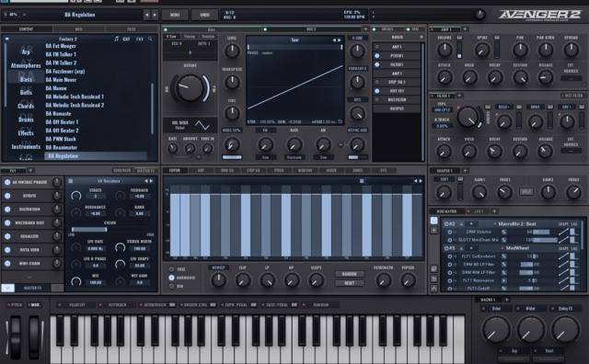This screenshot has width=589, height=364.
Task: Select the HARMONIC radio option
Action: (171, 278)
